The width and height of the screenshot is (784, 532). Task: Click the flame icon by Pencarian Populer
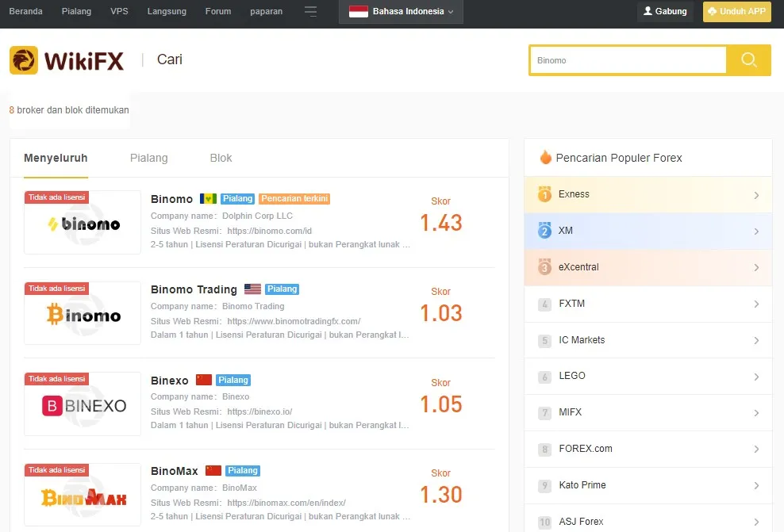tap(545, 157)
